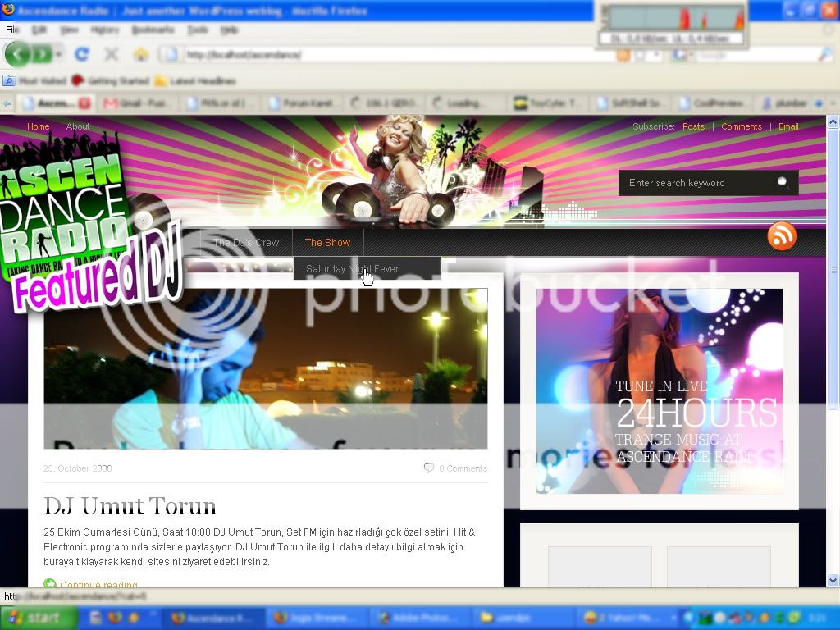Viewport: 840px width, 630px height.
Task: Click the comments bubble icon next to 0 Comments
Action: (x=428, y=468)
